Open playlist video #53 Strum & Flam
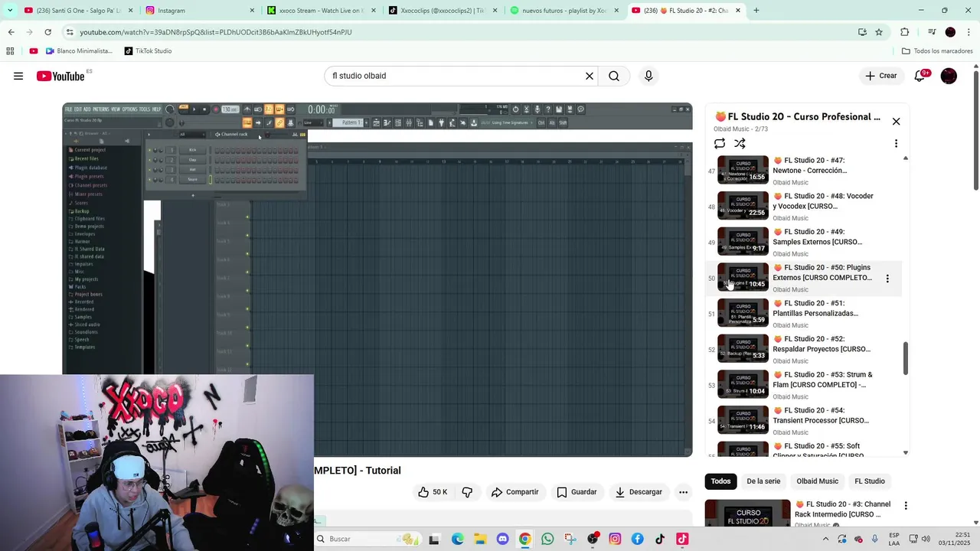 804,385
